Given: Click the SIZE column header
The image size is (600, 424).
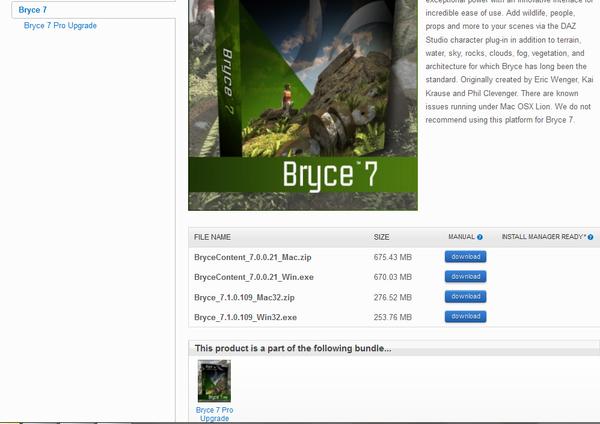Looking at the screenshot, I should click(382, 237).
